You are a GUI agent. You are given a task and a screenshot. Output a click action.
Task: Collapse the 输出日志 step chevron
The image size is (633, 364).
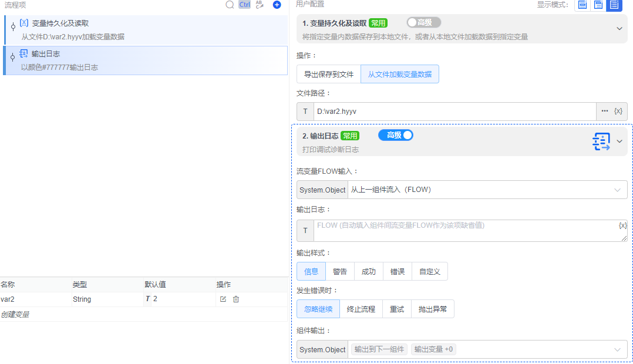point(619,141)
